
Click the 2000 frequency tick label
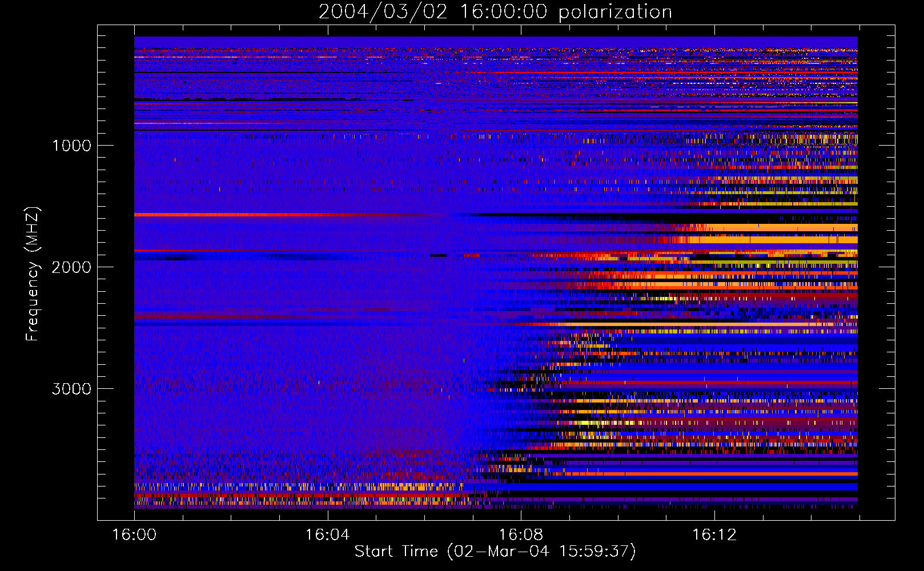[71, 267]
